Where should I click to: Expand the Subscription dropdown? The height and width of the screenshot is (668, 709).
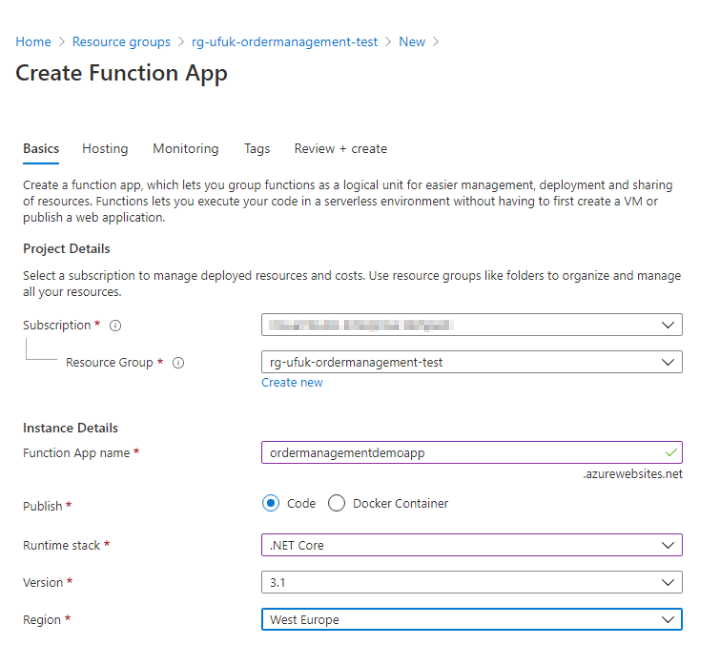coord(472,325)
